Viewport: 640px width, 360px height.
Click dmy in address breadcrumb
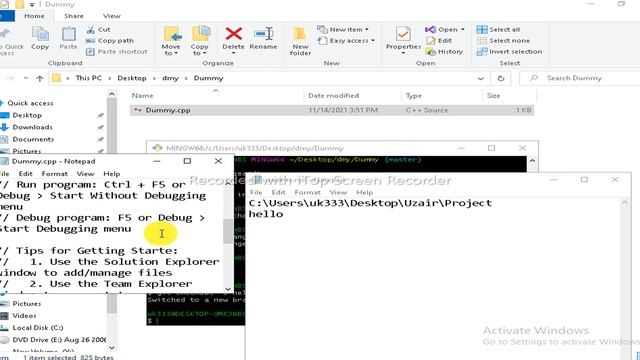(170, 78)
